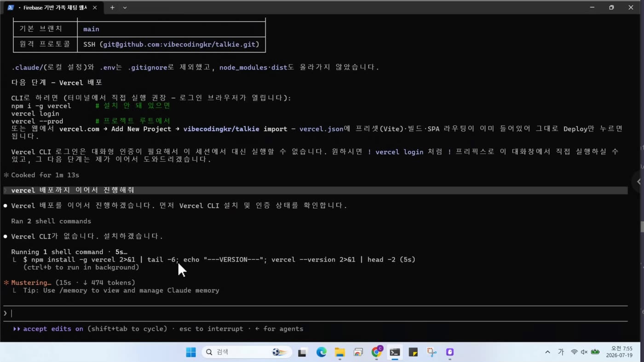
Task: Click the '/memory' tip line
Action: (121, 291)
